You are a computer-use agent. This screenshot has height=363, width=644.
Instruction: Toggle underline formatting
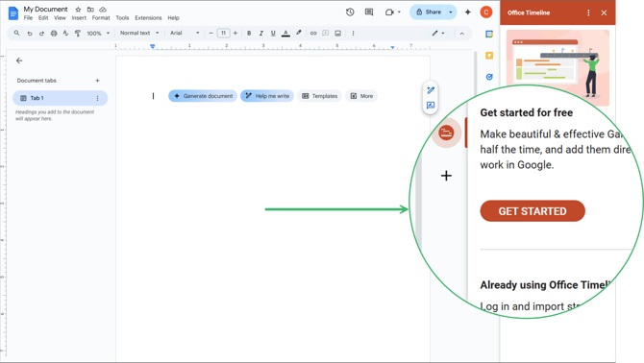click(x=273, y=34)
